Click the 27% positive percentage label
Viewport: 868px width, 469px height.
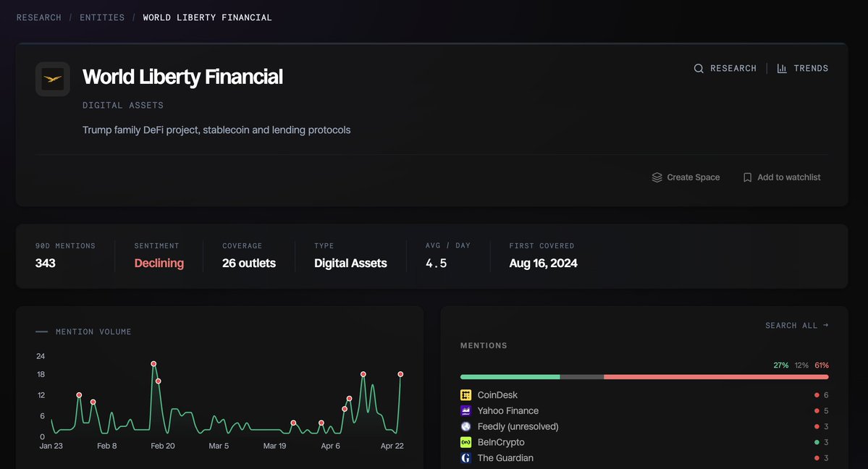click(780, 366)
